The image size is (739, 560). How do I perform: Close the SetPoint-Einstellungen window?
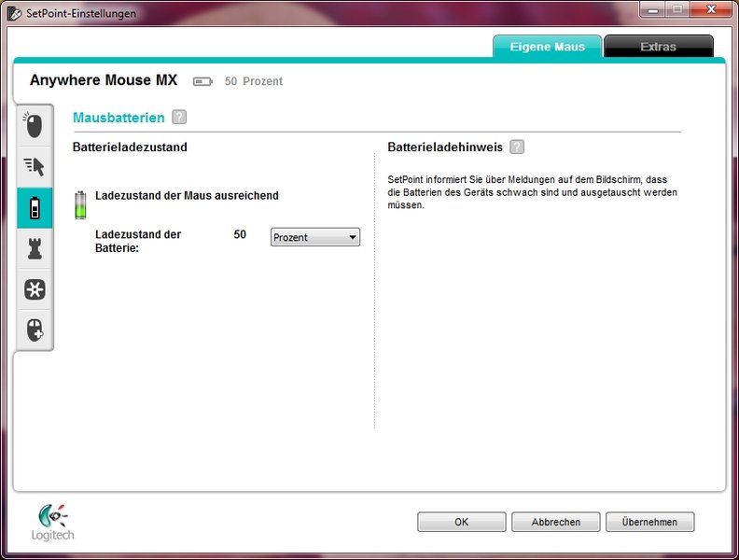point(711,9)
